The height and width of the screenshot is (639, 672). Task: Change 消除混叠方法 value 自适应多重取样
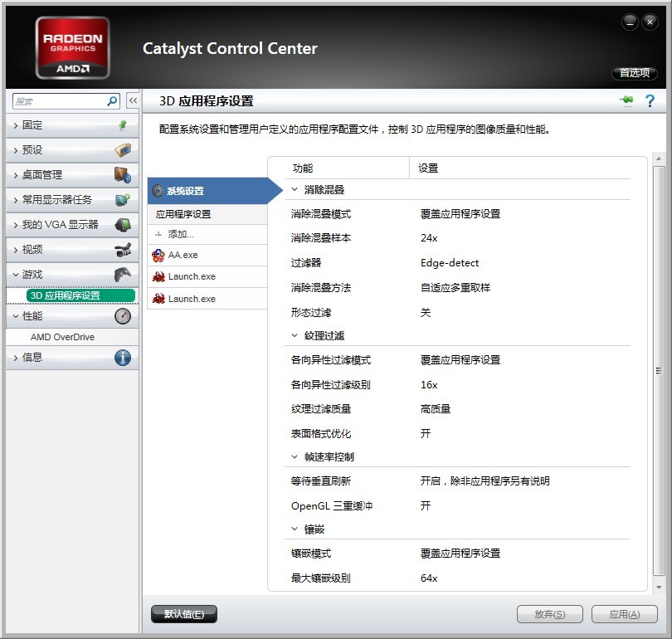point(455,288)
